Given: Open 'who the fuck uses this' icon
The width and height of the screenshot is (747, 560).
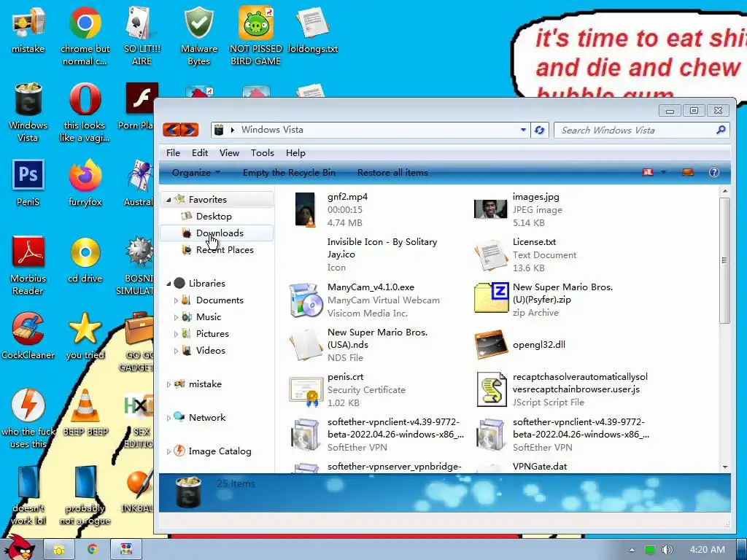Looking at the screenshot, I should pos(28,419).
